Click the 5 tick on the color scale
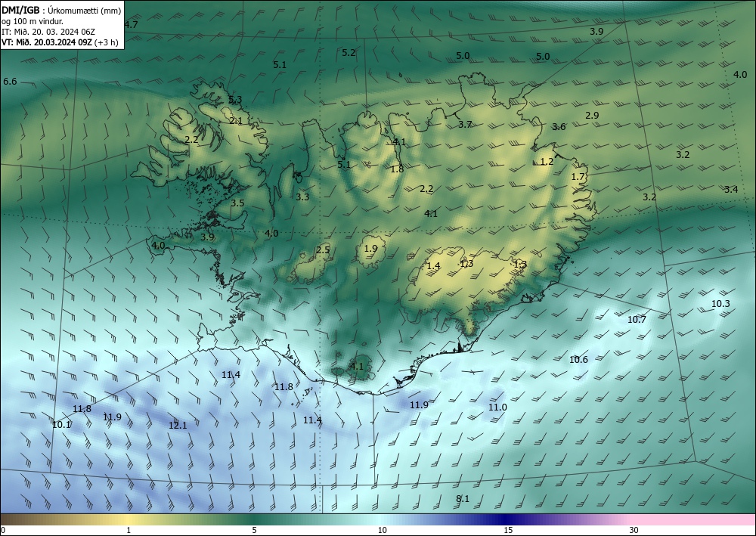Image resolution: width=756 pixels, height=536 pixels. pyautogui.click(x=254, y=531)
